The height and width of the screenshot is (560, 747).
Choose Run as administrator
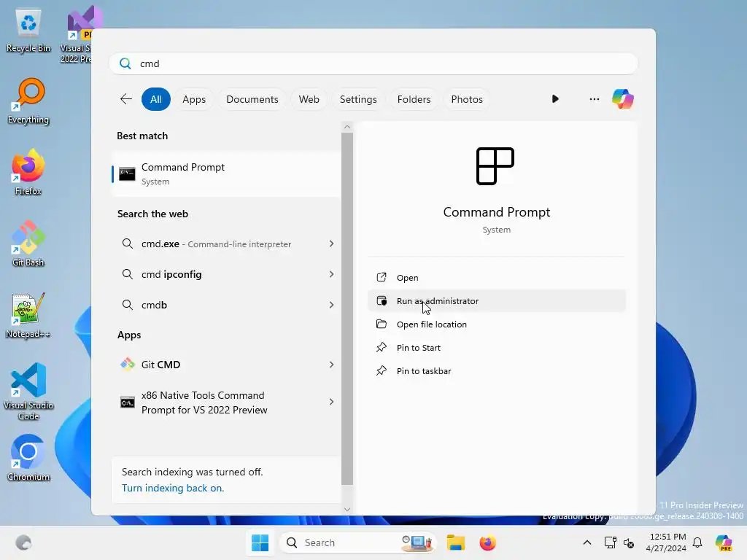[496, 301]
